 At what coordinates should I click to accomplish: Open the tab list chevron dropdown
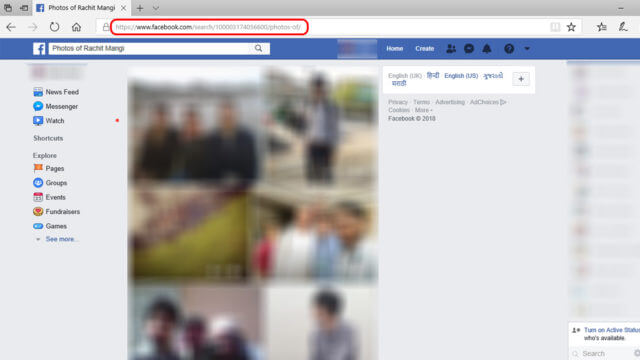click(156, 8)
